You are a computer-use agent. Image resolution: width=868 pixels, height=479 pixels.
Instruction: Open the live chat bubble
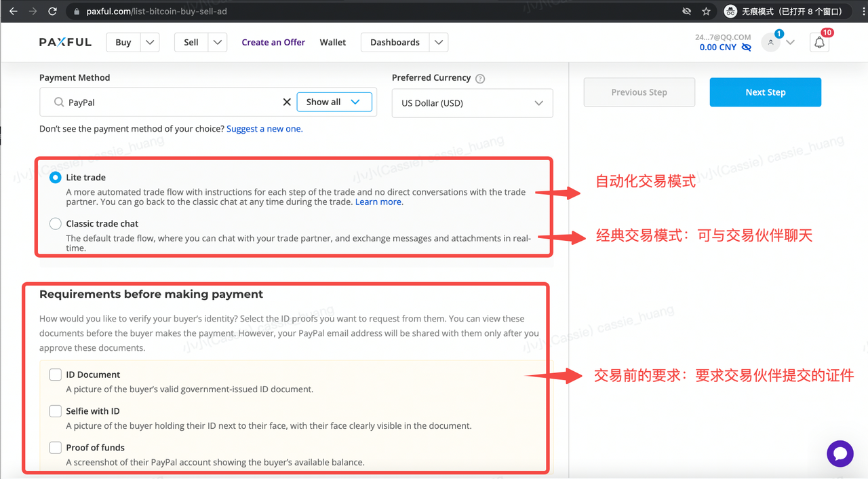click(x=840, y=453)
